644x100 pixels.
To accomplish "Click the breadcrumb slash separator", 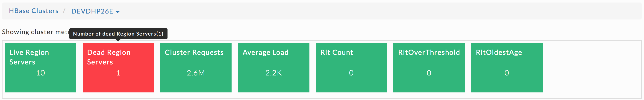I will pyautogui.click(x=64, y=11).
